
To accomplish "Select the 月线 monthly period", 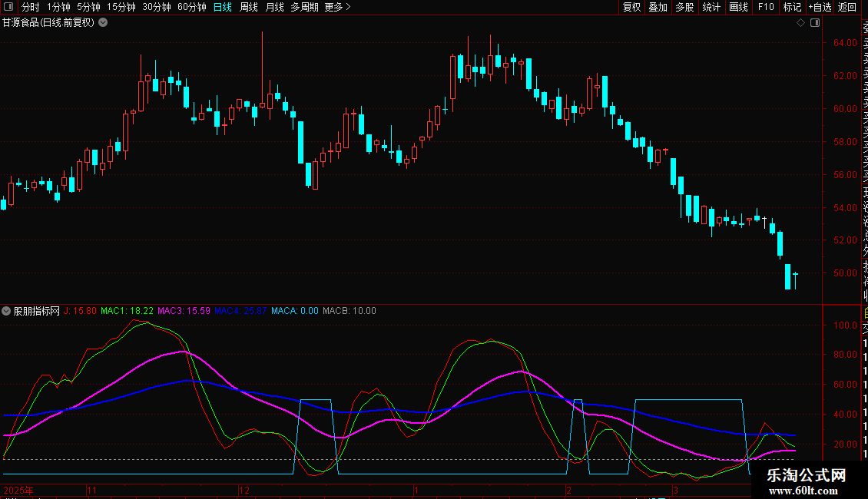I will (x=274, y=7).
